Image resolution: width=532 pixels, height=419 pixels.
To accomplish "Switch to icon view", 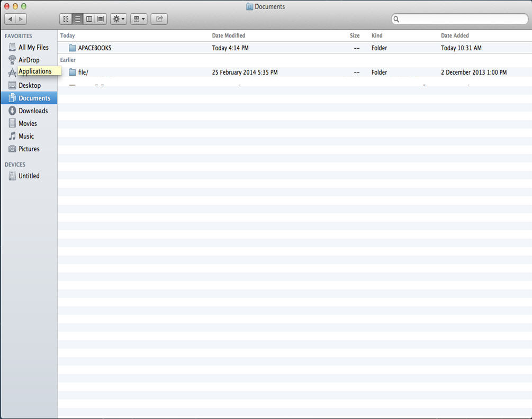I will tap(66, 19).
